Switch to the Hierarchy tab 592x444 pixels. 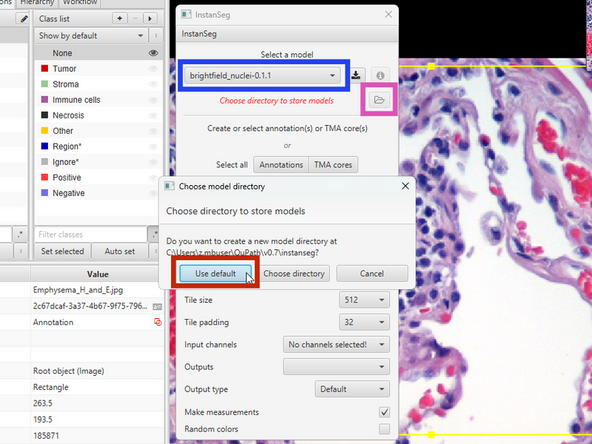click(x=37, y=2)
